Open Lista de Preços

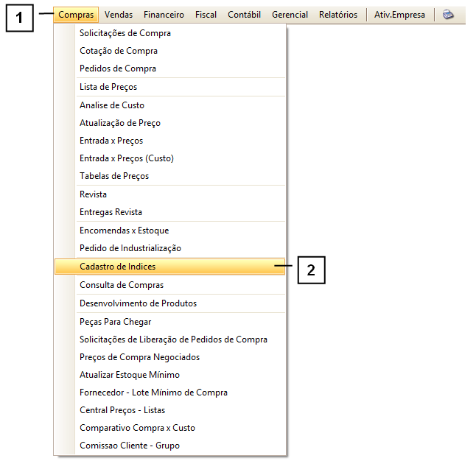coord(108,87)
